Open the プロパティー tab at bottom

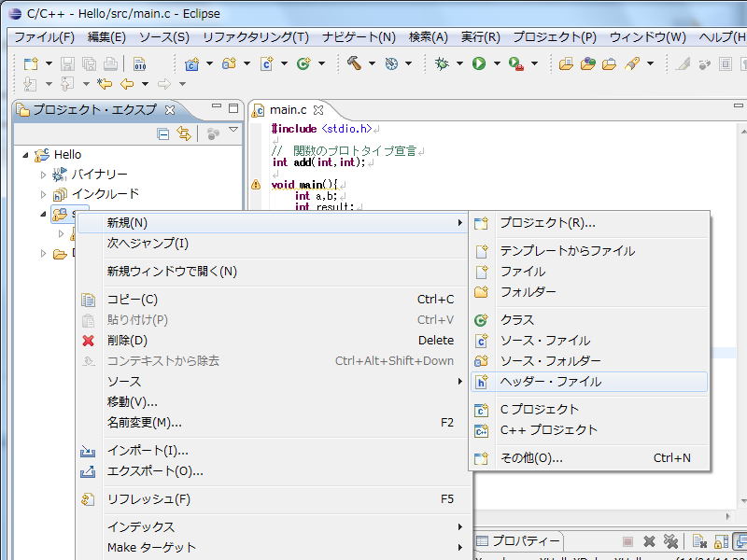tap(526, 541)
